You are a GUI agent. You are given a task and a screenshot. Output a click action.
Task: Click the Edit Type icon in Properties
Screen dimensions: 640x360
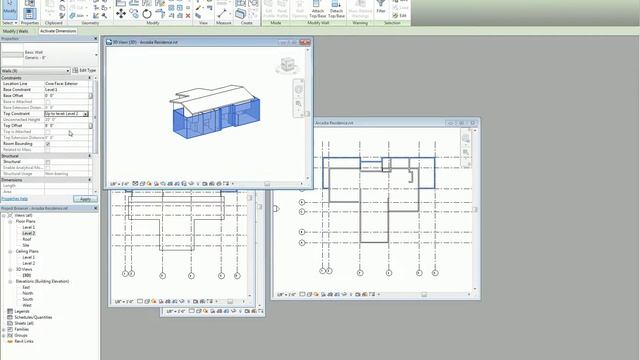pyautogui.click(x=75, y=71)
